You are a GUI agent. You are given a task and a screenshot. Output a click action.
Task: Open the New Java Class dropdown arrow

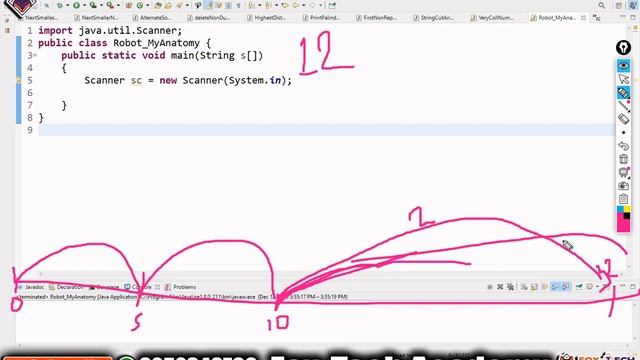[x=148, y=5]
